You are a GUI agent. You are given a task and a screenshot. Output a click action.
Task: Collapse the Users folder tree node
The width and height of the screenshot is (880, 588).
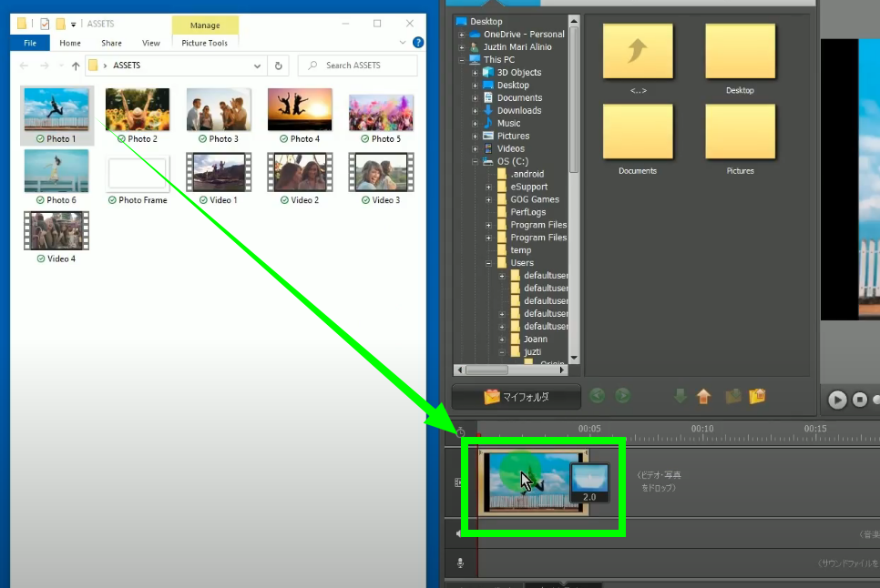(x=489, y=263)
